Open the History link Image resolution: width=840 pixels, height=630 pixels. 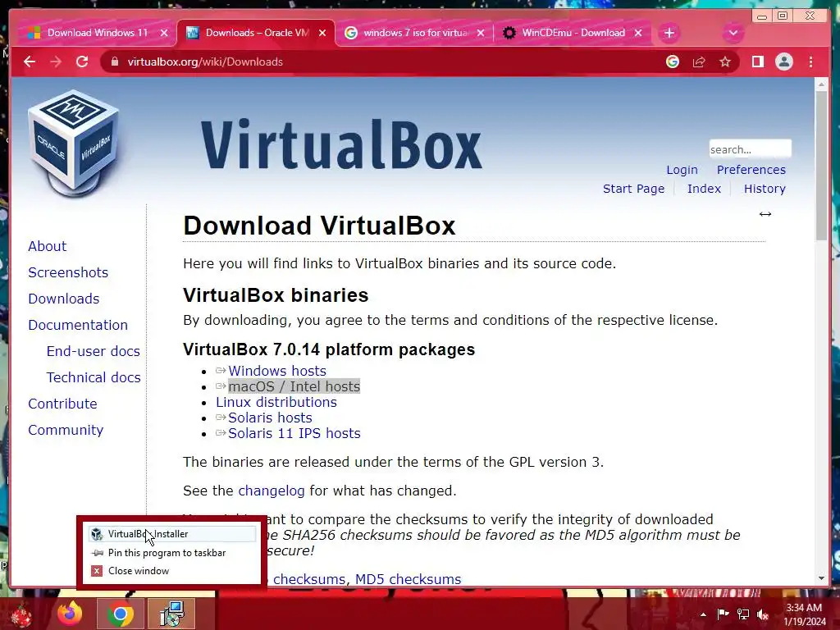(x=765, y=189)
